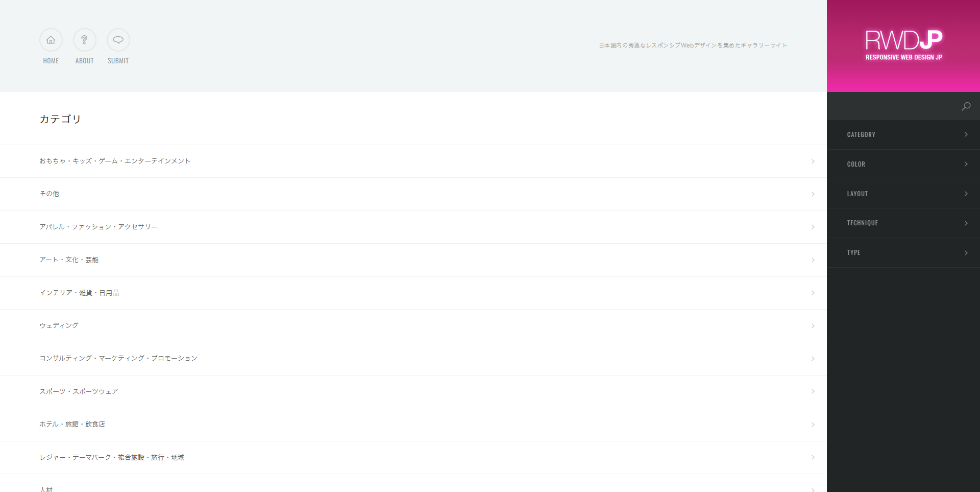
Task: Open the TECHNIQUE sidebar menu item
Action: [x=903, y=223]
